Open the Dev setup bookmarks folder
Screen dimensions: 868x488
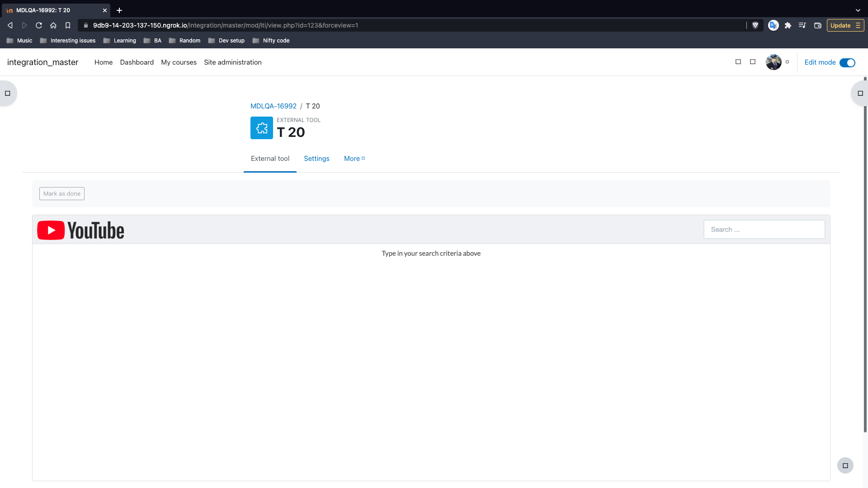click(226, 41)
